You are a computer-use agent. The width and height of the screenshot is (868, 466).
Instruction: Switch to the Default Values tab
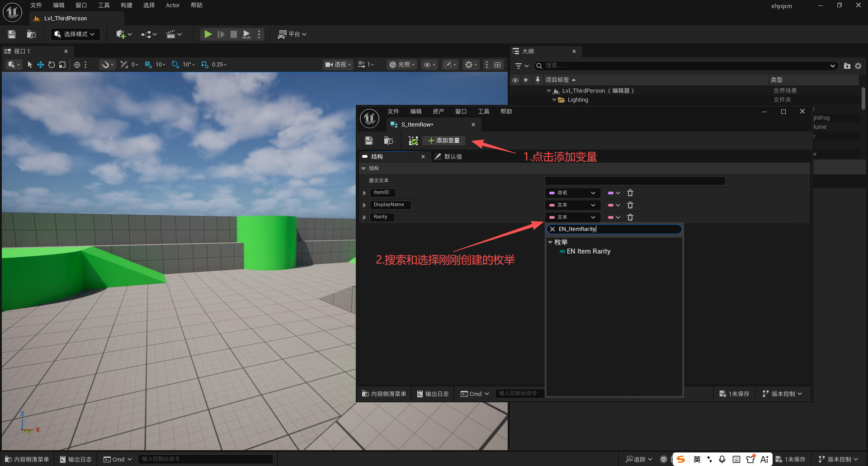tap(448, 157)
